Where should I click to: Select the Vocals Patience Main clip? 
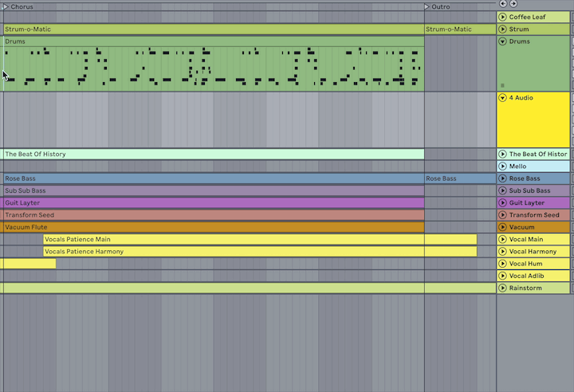coord(233,239)
